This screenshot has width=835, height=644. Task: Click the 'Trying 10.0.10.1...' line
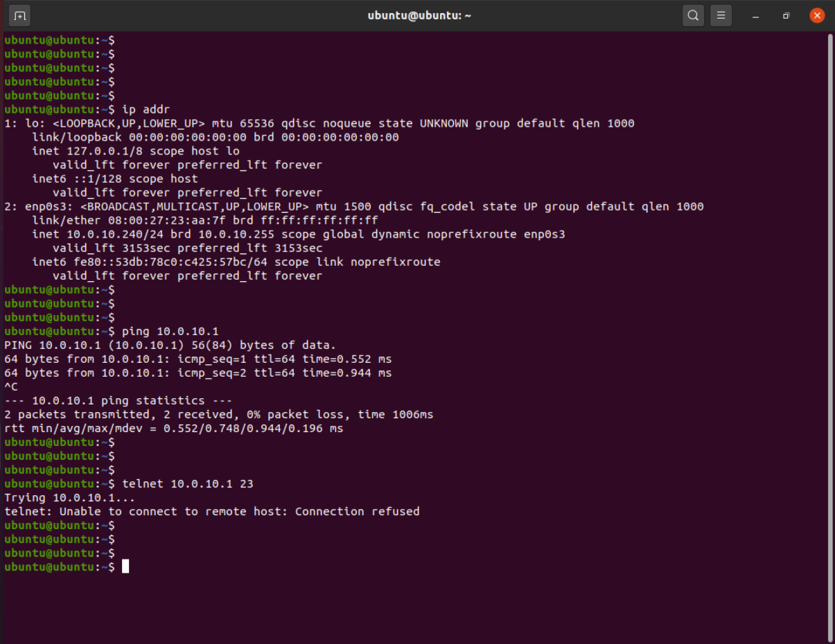[x=70, y=497]
